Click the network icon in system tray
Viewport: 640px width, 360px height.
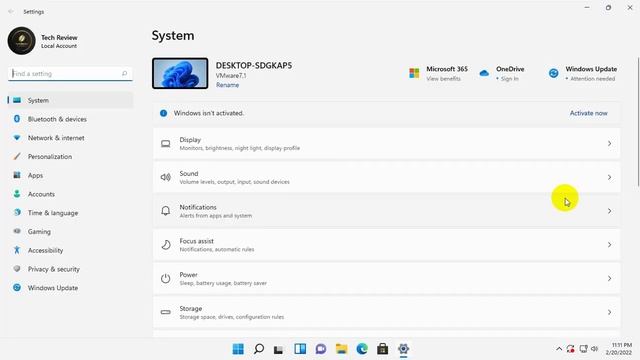(583, 349)
